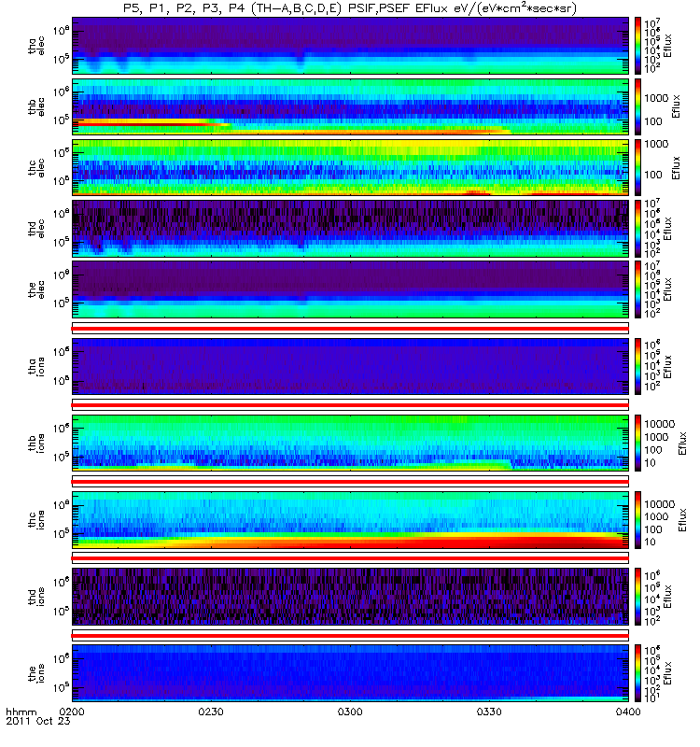Screen dimensions: 700x747
Task: Click the 'thc elec' y-axis label
Action: click(x=36, y=168)
